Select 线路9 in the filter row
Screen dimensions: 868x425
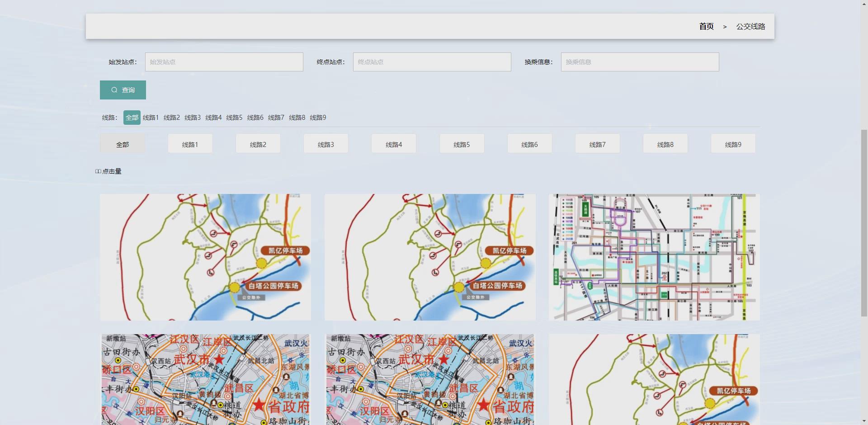(x=318, y=118)
